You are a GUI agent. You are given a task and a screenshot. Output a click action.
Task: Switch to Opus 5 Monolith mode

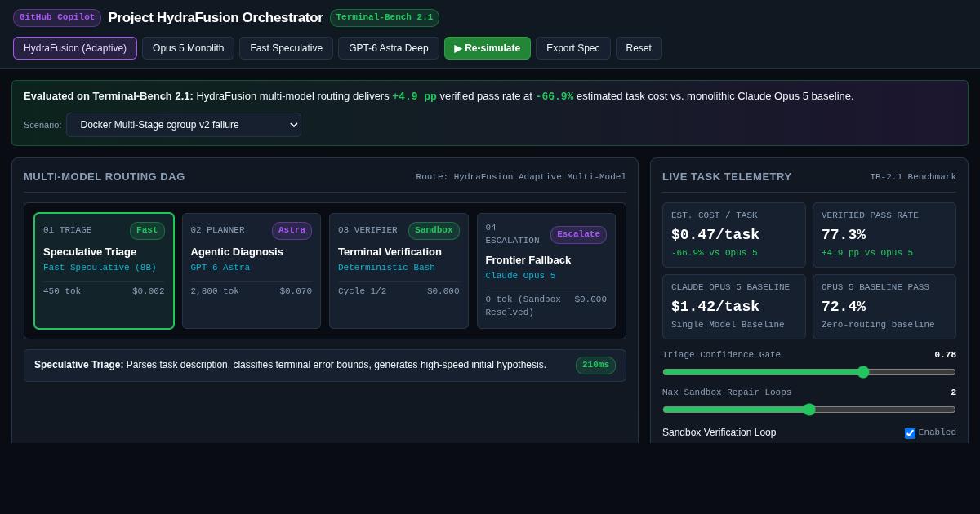coord(188,48)
